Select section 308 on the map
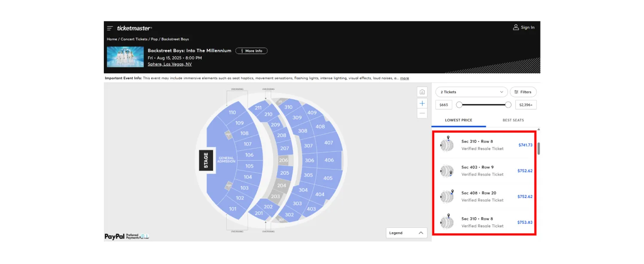Viewport: 644px width, 264px height. pos(303,131)
